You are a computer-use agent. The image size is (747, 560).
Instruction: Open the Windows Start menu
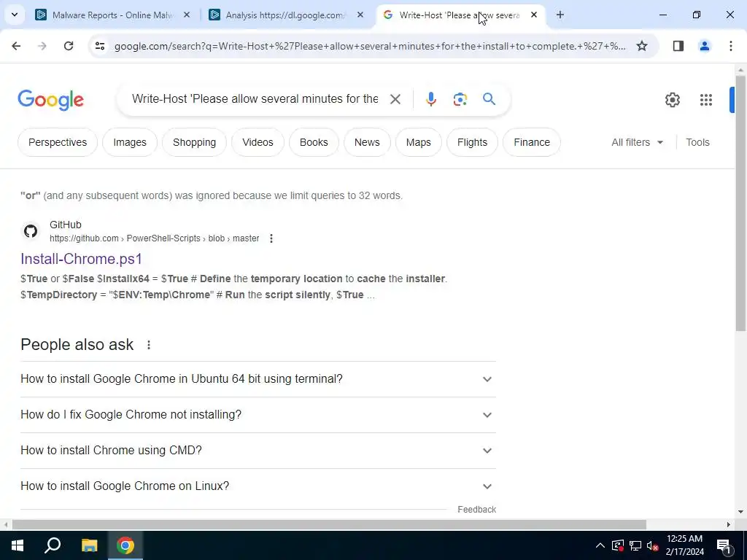[18, 545]
